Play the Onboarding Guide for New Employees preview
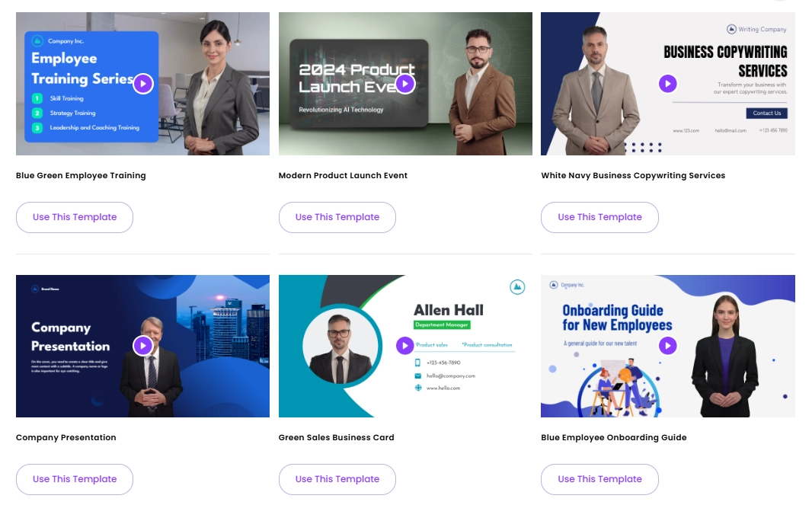 (667, 346)
